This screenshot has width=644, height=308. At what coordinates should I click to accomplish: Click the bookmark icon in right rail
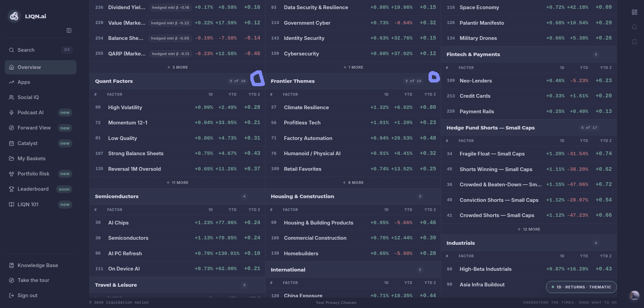(635, 42)
